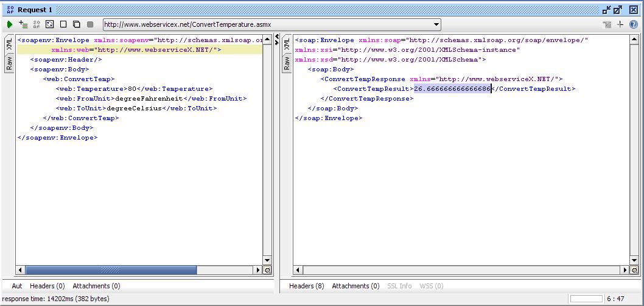Select the request pane XML tab
The image size is (644, 306).
[9, 44]
